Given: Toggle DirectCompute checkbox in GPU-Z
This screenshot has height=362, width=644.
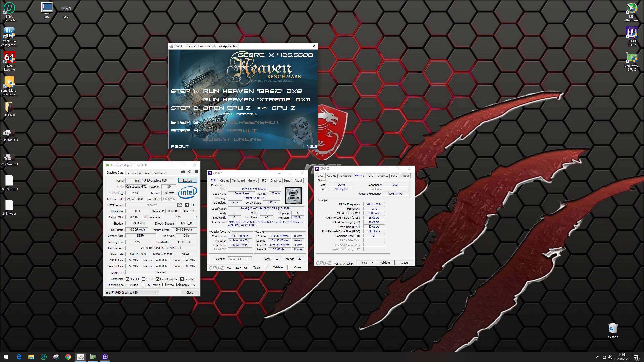Looking at the screenshot, I should click(158, 279).
